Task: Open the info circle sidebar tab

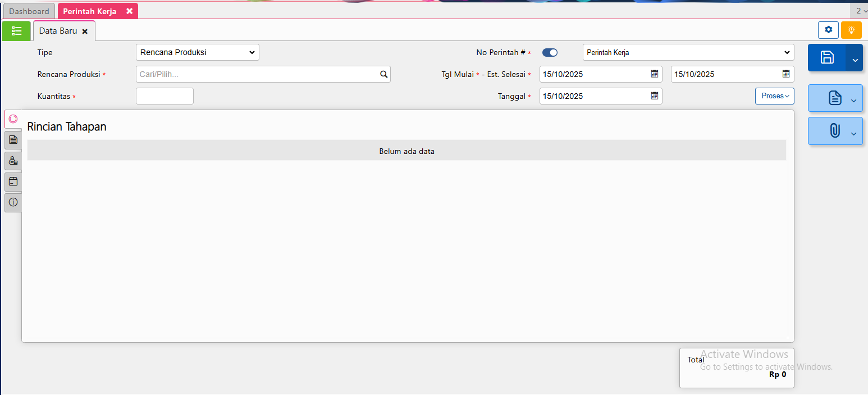Action: 13,202
